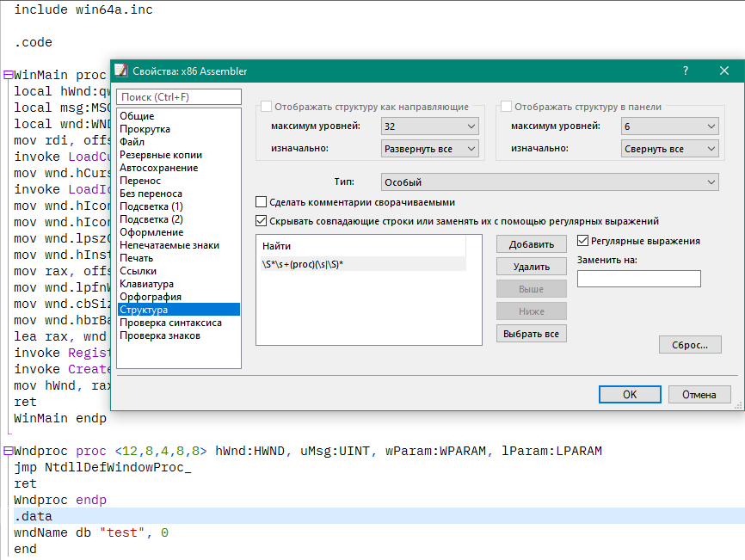Toggle hide matching lines with regex checkbox
Screen dimensions: 745x560
262,221
